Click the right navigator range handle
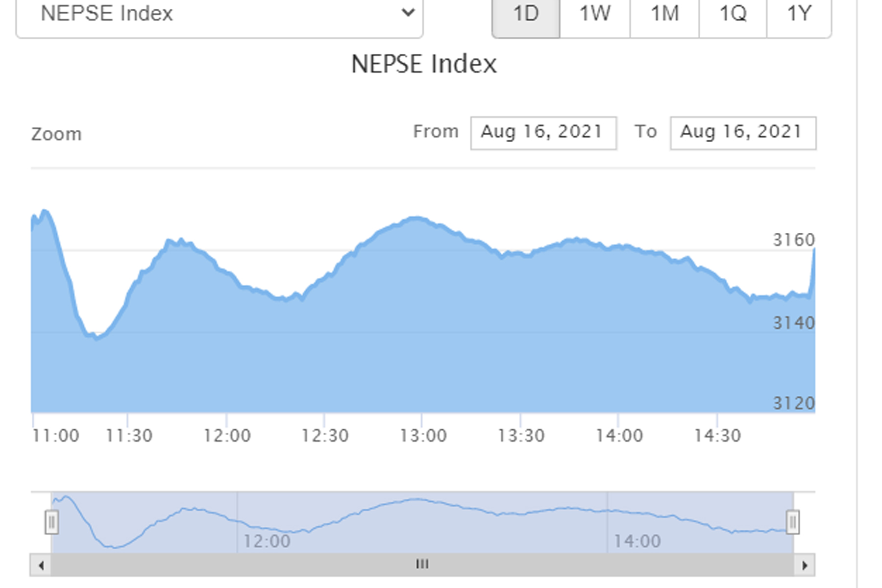 pos(793,522)
